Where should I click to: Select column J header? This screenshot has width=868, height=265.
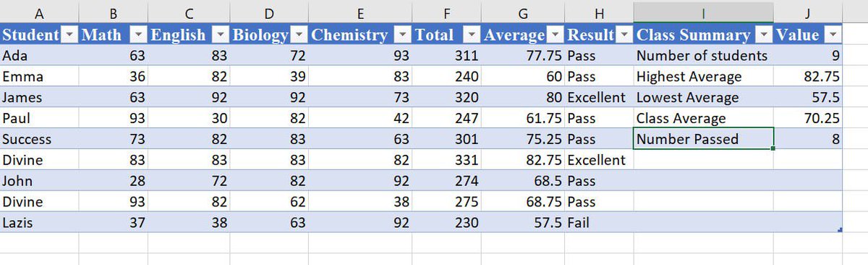click(808, 12)
